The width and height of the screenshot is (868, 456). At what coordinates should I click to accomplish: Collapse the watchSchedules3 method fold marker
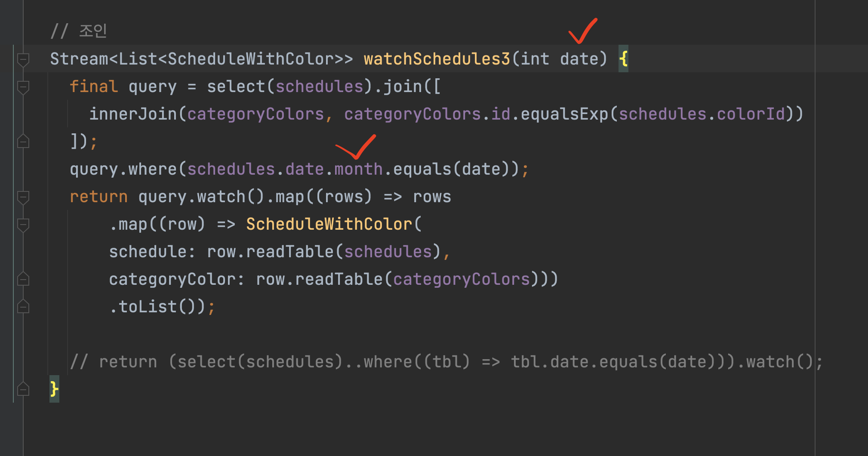pyautogui.click(x=23, y=59)
